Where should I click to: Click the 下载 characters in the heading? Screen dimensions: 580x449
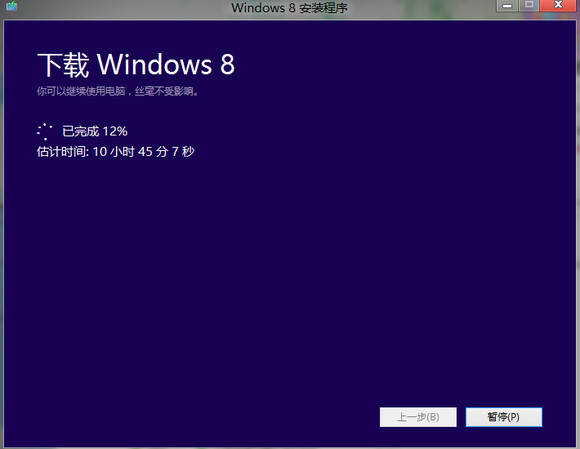(x=63, y=65)
